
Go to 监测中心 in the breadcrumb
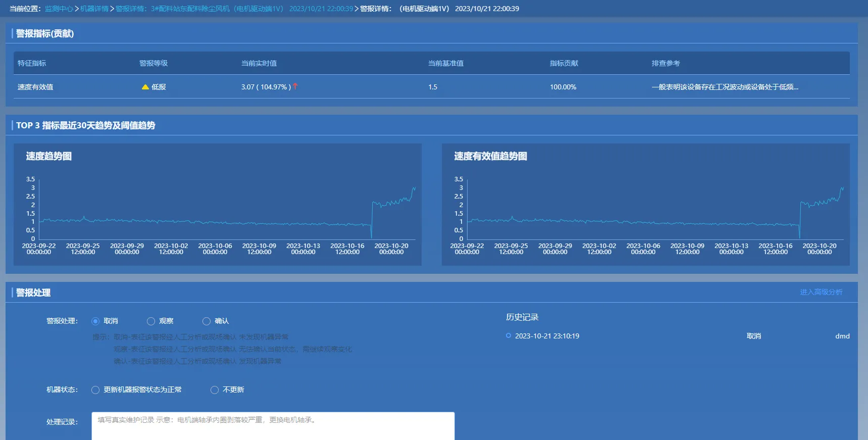pos(59,9)
